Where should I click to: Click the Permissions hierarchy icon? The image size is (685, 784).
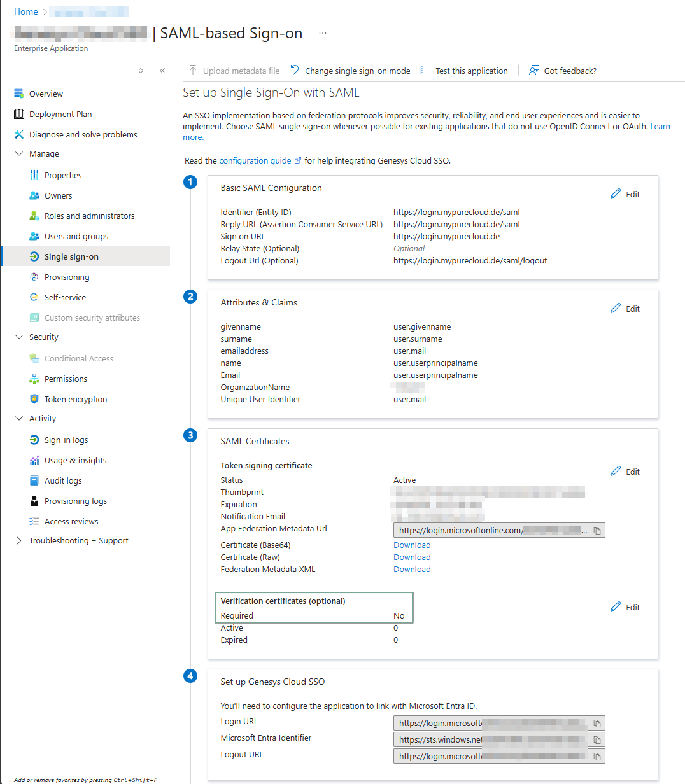[34, 379]
